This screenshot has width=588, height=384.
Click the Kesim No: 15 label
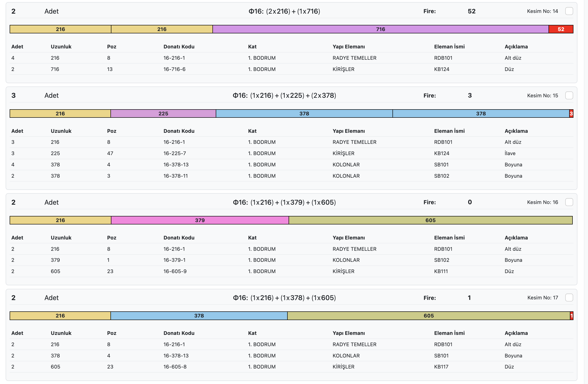pyautogui.click(x=543, y=96)
